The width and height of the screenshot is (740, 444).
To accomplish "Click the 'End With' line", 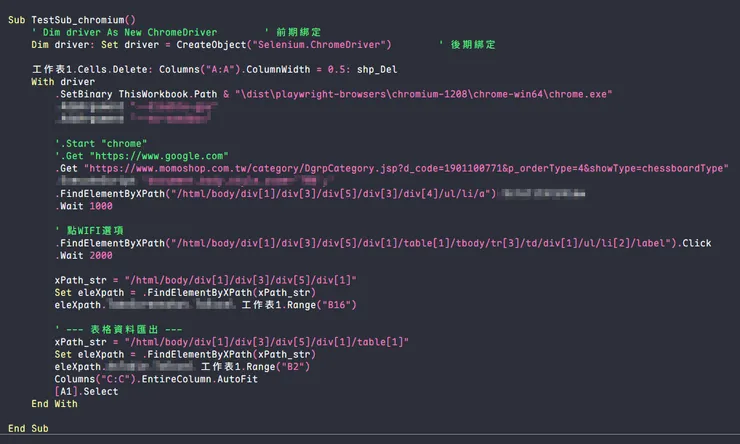I will (x=54, y=403).
